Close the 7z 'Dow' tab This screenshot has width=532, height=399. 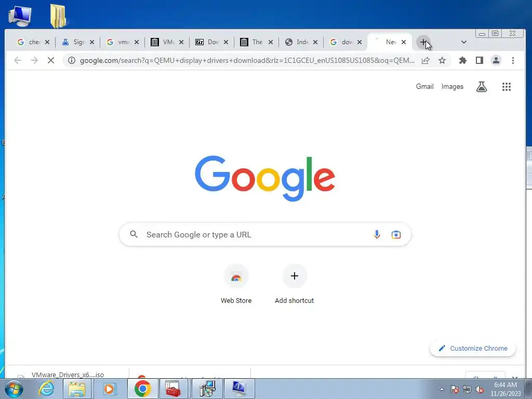(x=226, y=42)
